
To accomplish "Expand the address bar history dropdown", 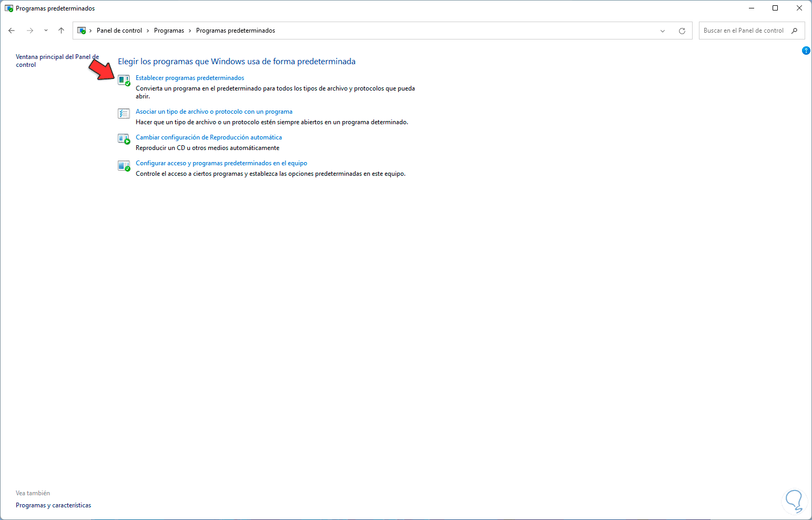I will coord(663,31).
